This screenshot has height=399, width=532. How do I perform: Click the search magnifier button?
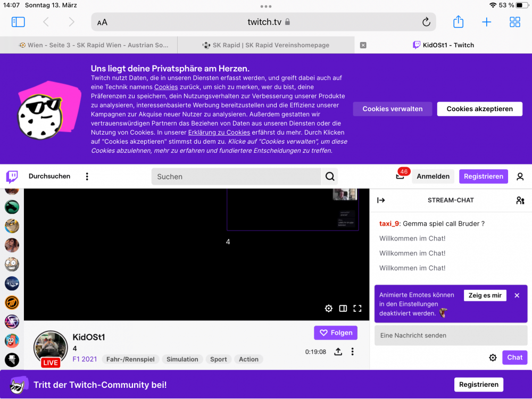point(330,177)
